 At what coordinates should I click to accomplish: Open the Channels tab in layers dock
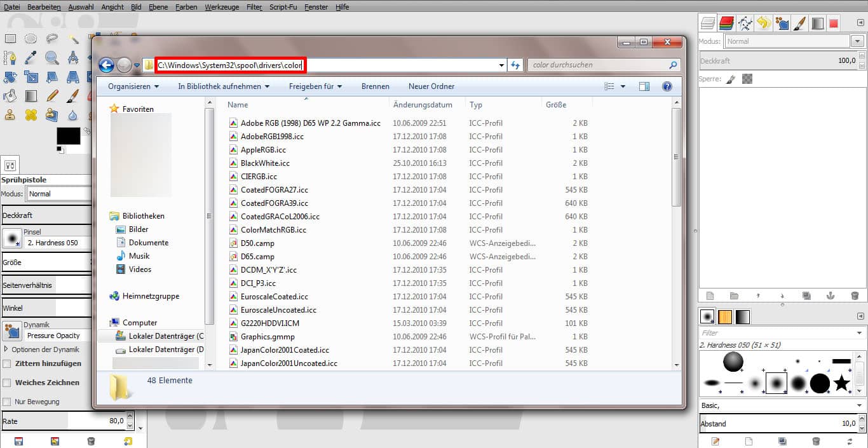727,24
